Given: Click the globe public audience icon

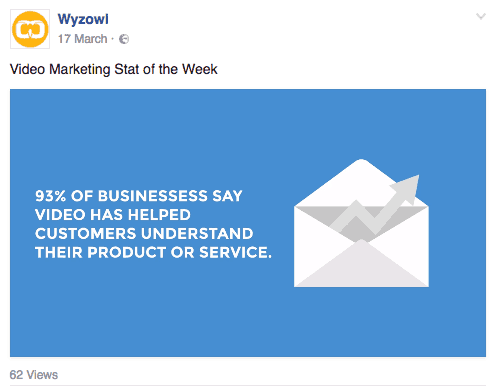Looking at the screenshot, I should pos(124,39).
